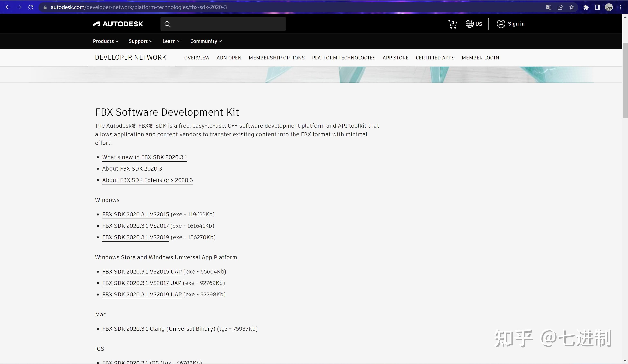The height and width of the screenshot is (364, 628).
Task: Click the Autodesk search field
Action: pyautogui.click(x=227, y=24)
